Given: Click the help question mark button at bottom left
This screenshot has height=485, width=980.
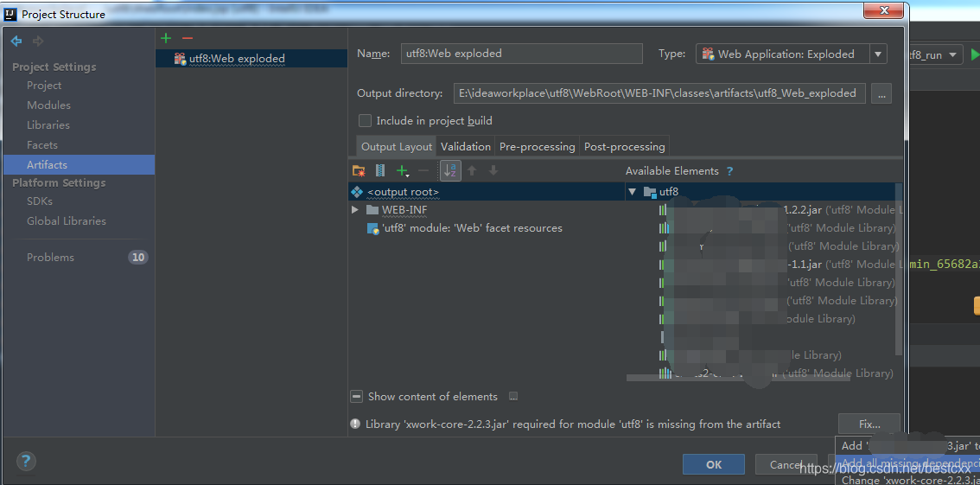Looking at the screenshot, I should point(26,462).
